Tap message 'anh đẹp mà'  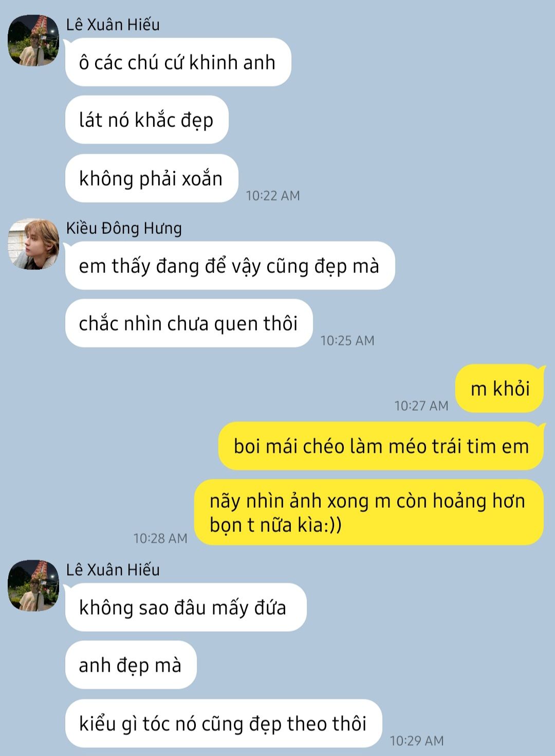[x=131, y=665]
